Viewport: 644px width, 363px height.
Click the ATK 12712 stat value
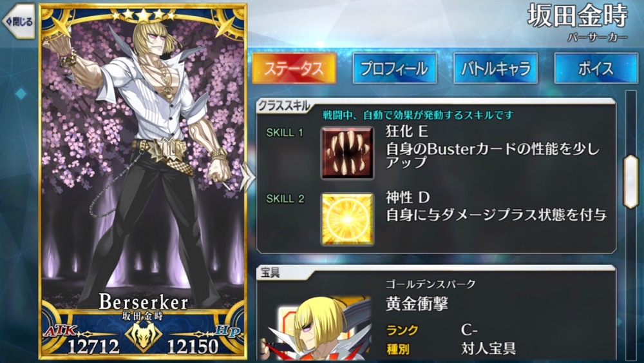pos(93,346)
